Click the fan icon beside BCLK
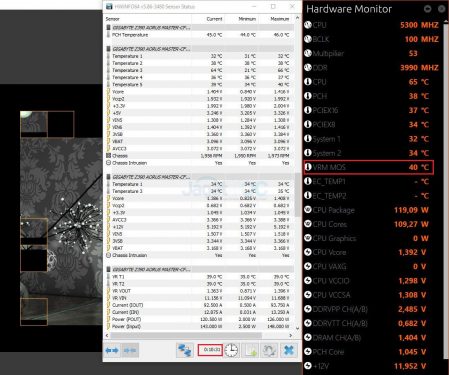This screenshot has height=375, width=449. (308, 39)
